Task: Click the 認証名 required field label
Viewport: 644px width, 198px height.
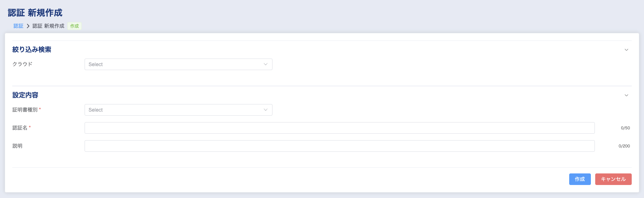Action: point(20,128)
